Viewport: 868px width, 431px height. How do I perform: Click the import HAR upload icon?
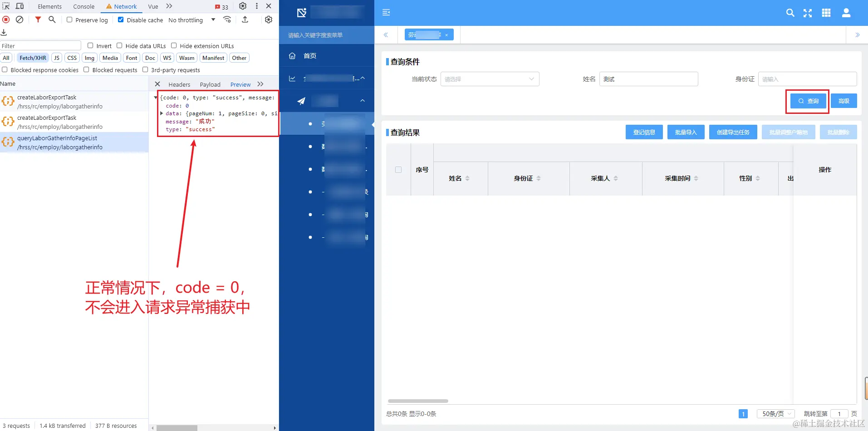[245, 20]
